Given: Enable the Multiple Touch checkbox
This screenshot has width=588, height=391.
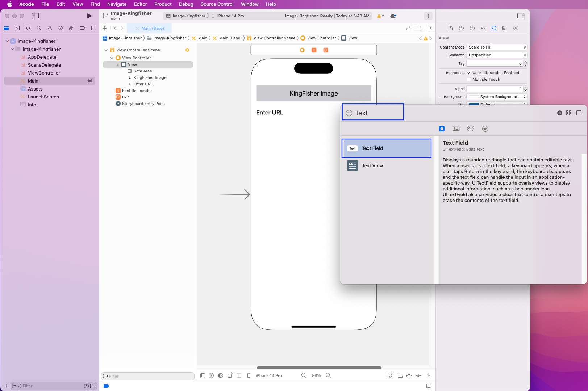Looking at the screenshot, I should click(469, 79).
